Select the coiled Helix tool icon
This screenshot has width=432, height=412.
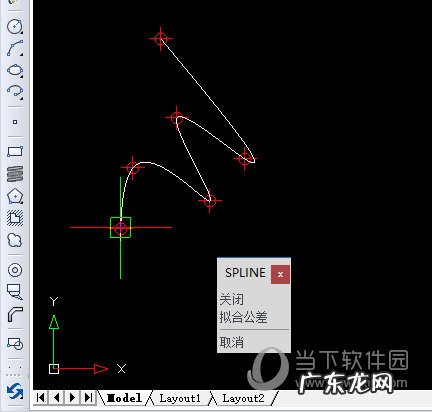click(x=15, y=174)
